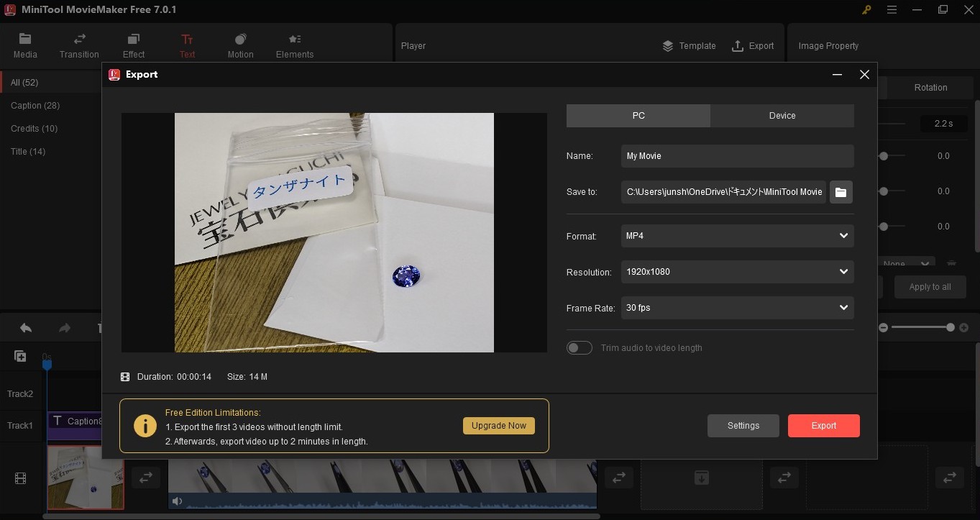Open the Transition panel icon
The width and height of the screenshot is (980, 520).
click(79, 40)
